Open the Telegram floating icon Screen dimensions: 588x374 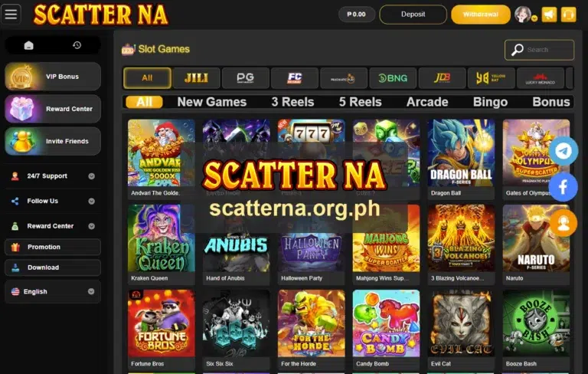point(563,151)
